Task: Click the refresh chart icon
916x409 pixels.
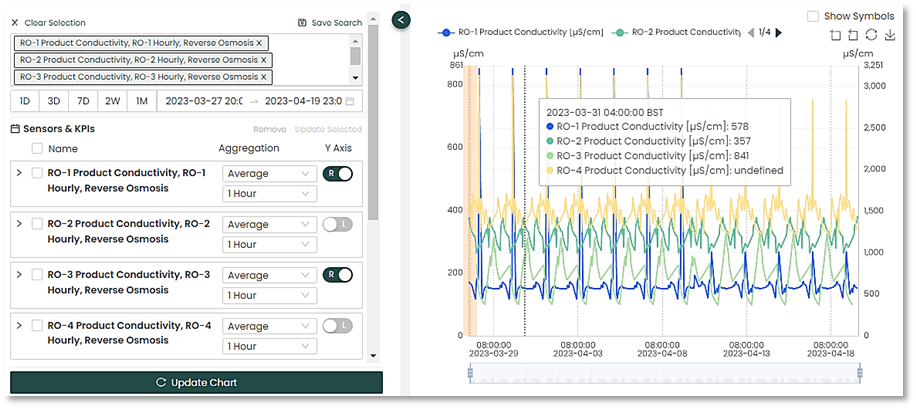Action: point(871,35)
